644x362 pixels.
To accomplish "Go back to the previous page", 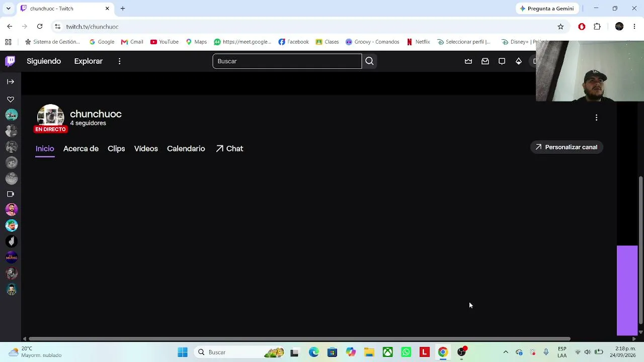I will coord(10,27).
